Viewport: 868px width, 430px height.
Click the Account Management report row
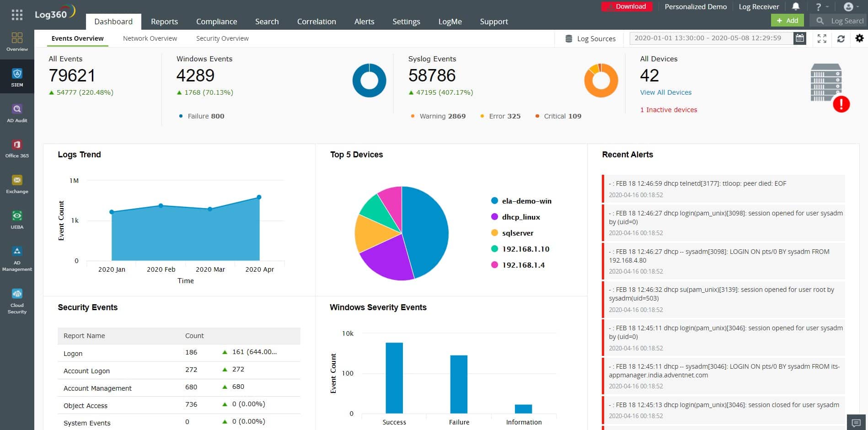click(179, 387)
